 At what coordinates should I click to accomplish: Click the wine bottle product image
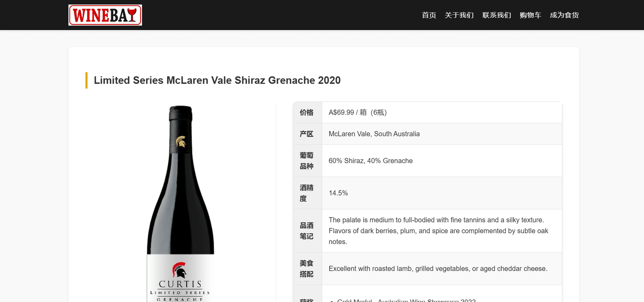[x=180, y=203]
